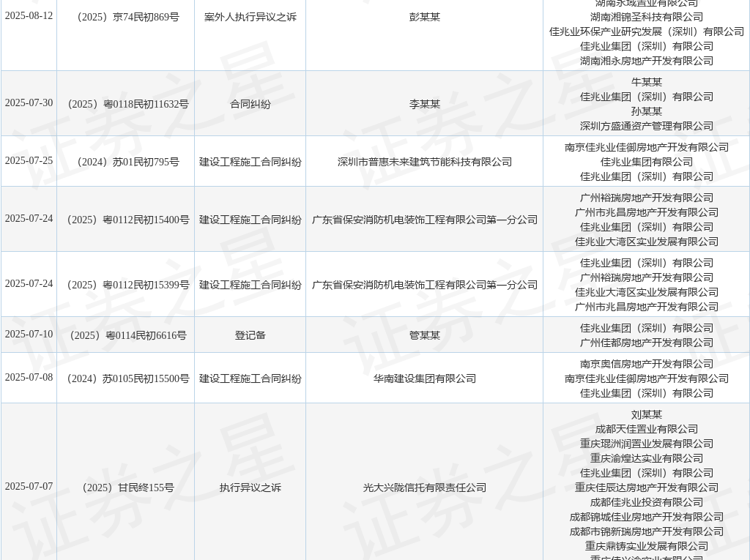Viewport: 750px width, 560px height.
Task: Select date cell 2025-07-10
Action: pyautogui.click(x=29, y=335)
